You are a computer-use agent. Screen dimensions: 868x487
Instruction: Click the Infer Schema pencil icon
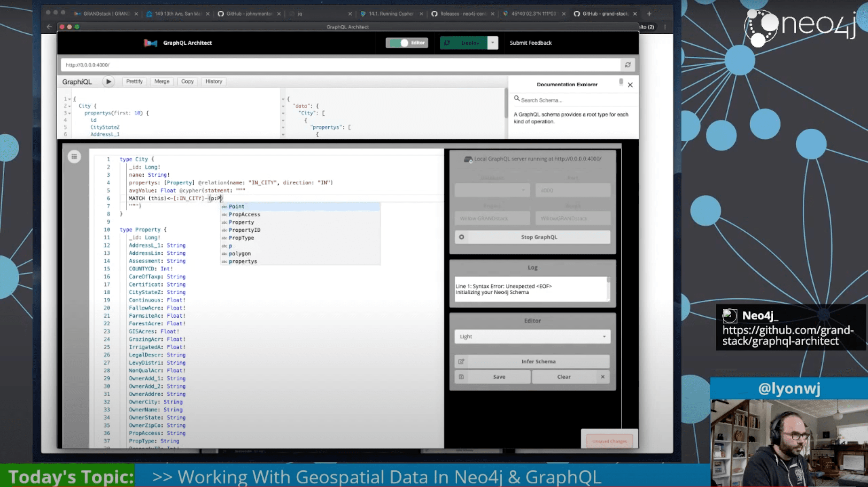461,361
